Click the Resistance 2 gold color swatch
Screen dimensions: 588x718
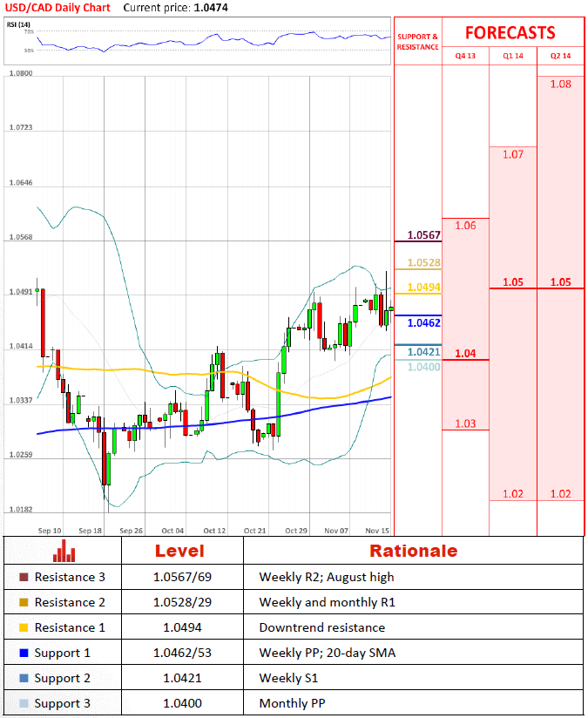click(24, 602)
